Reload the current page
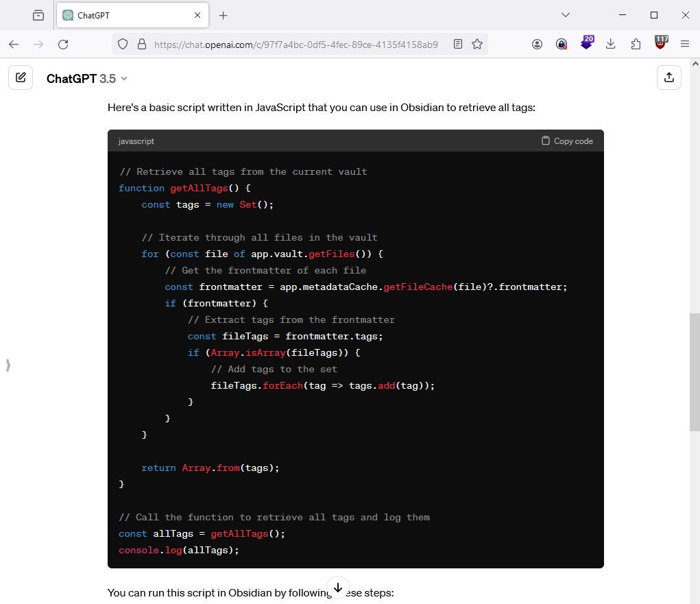 [x=63, y=44]
